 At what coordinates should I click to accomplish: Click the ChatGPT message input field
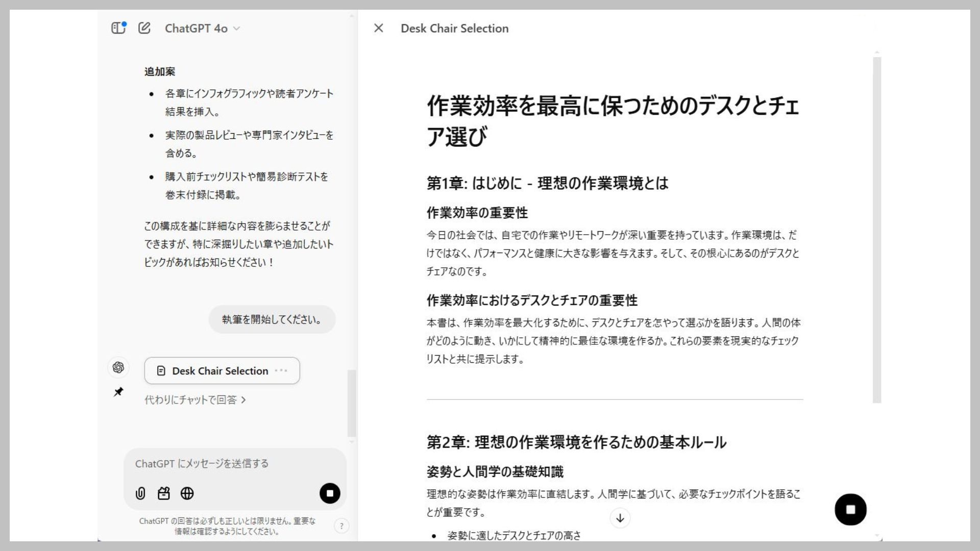point(235,464)
